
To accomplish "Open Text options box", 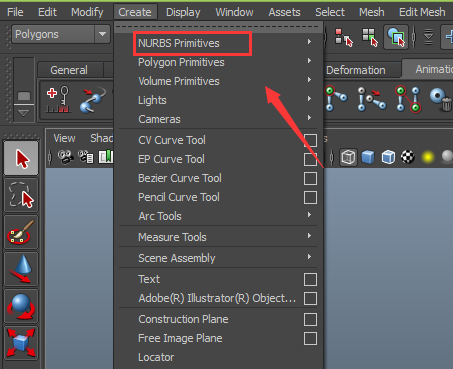I will click(x=310, y=280).
